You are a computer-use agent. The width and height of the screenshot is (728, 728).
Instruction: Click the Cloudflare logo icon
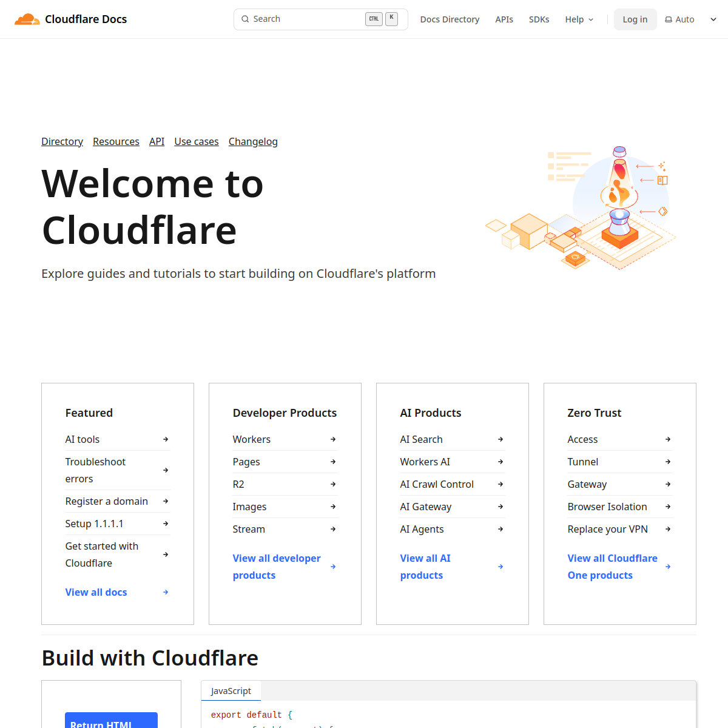pos(27,19)
